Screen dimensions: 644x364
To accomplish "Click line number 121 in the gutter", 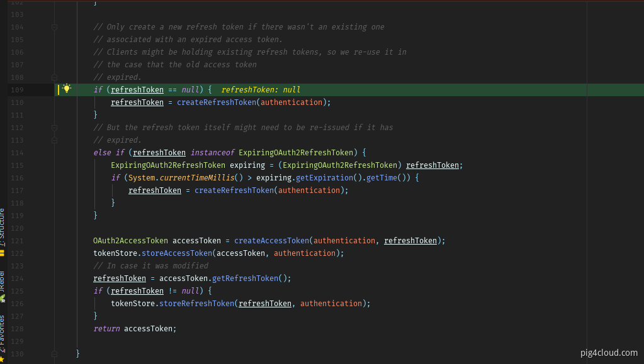I will click(x=17, y=241).
